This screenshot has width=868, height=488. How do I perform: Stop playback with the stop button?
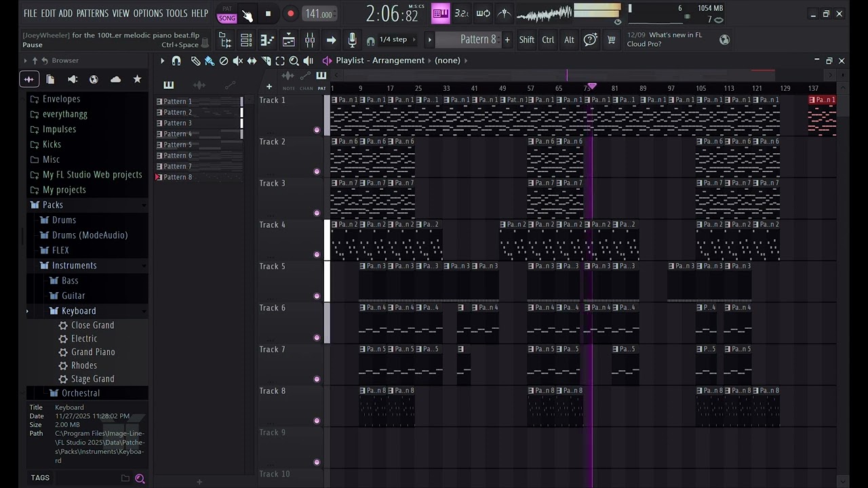click(268, 14)
